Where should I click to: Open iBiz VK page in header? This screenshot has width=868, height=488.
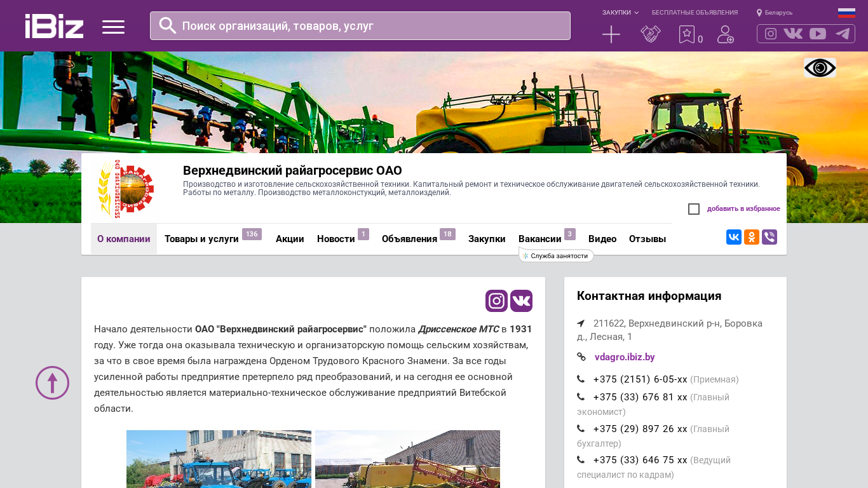[x=793, y=34]
